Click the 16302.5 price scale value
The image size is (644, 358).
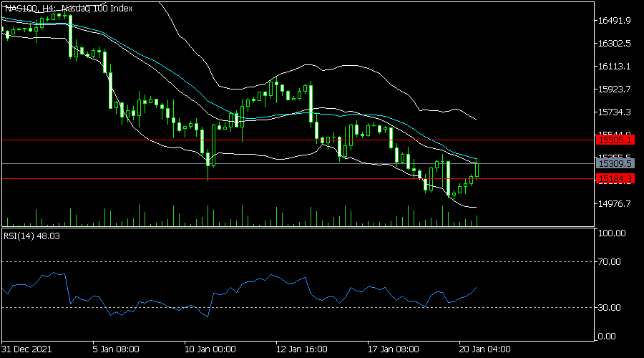click(x=614, y=44)
